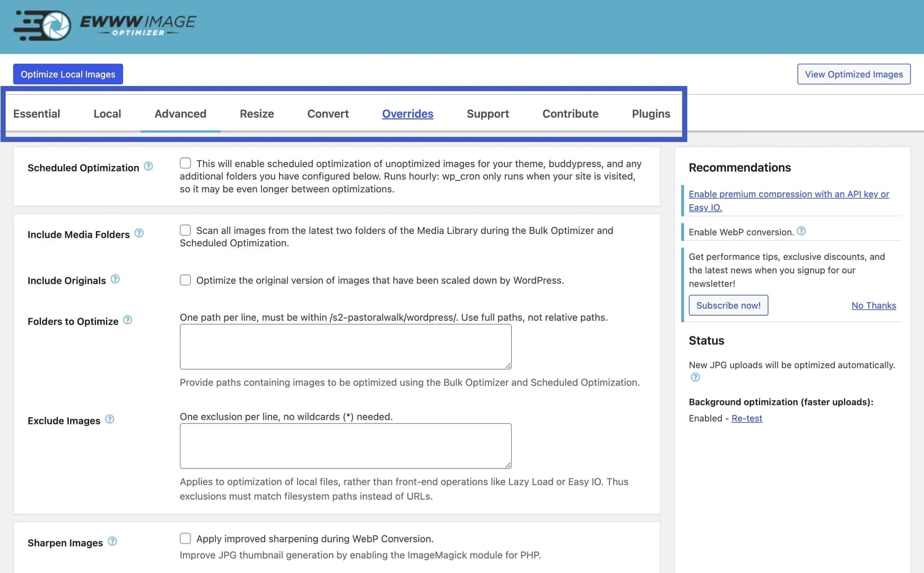Click the Re-test background optimization link

coord(746,418)
